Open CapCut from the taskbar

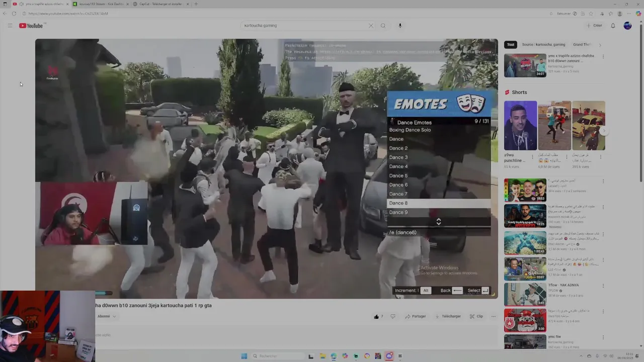(x=400, y=356)
